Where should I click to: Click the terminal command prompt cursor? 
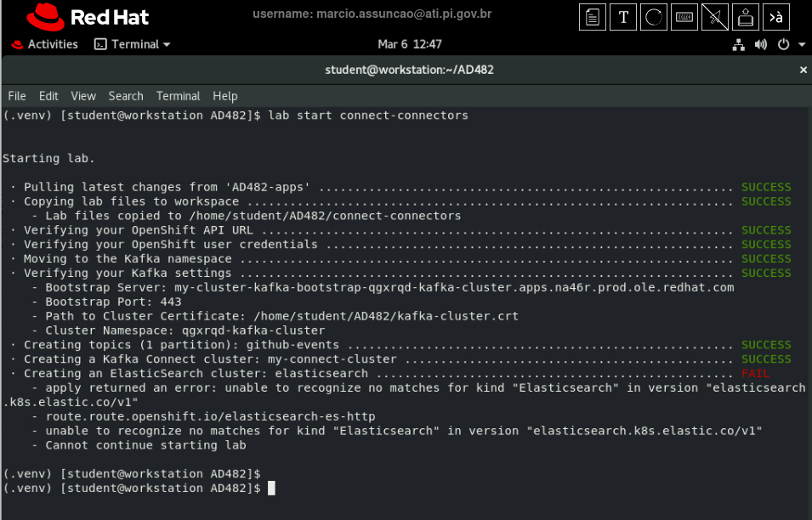tap(271, 488)
